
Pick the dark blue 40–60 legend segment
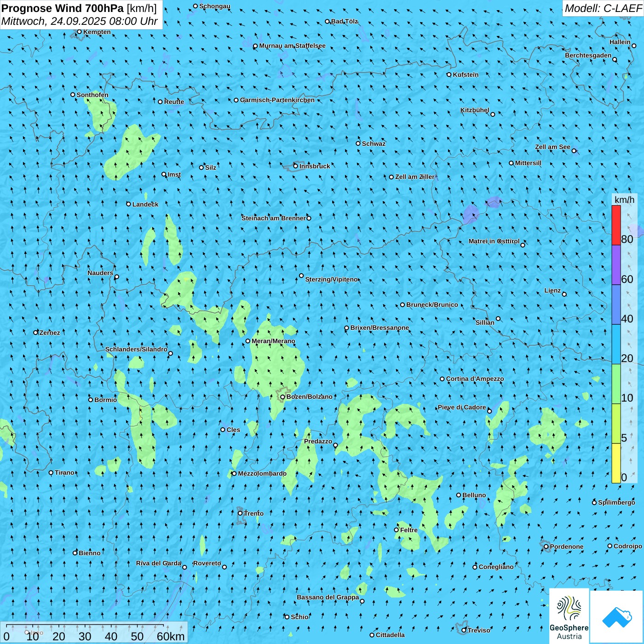616,305
